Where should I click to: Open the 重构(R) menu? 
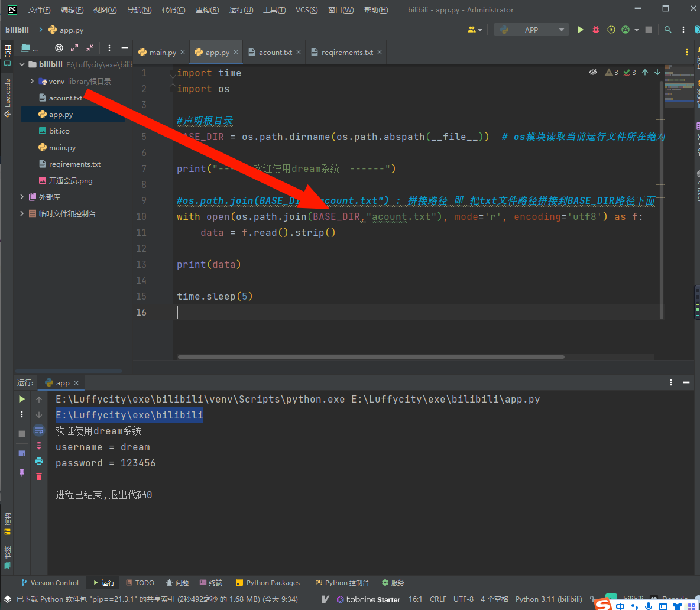click(x=207, y=10)
